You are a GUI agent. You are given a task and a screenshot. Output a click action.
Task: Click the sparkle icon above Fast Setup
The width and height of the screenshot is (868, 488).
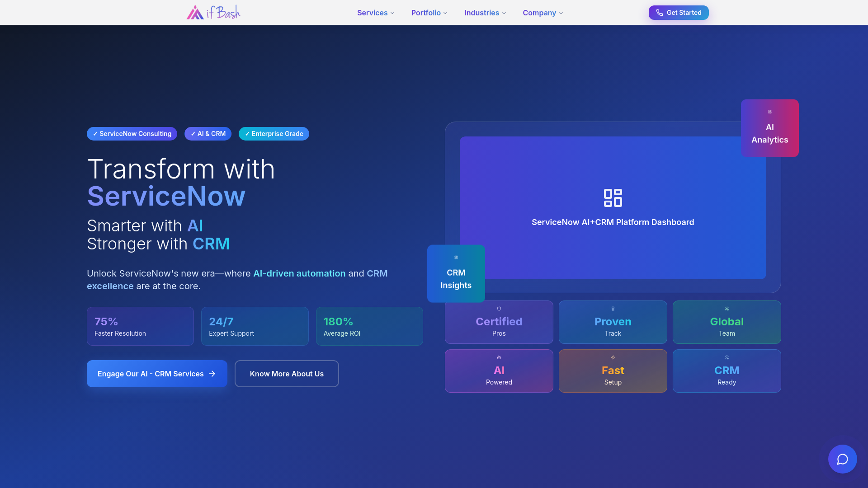coord(613,357)
